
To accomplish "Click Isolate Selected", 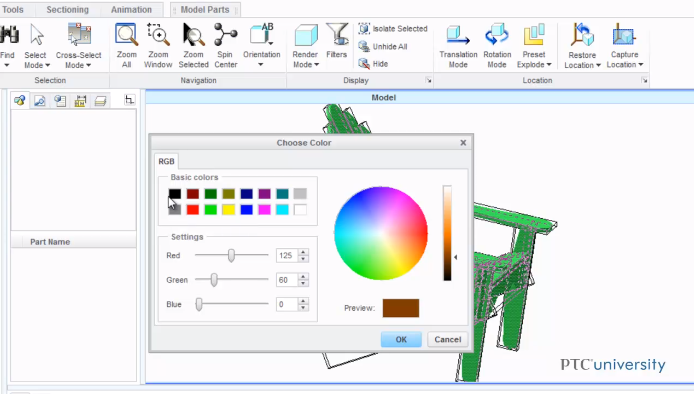I will [393, 29].
